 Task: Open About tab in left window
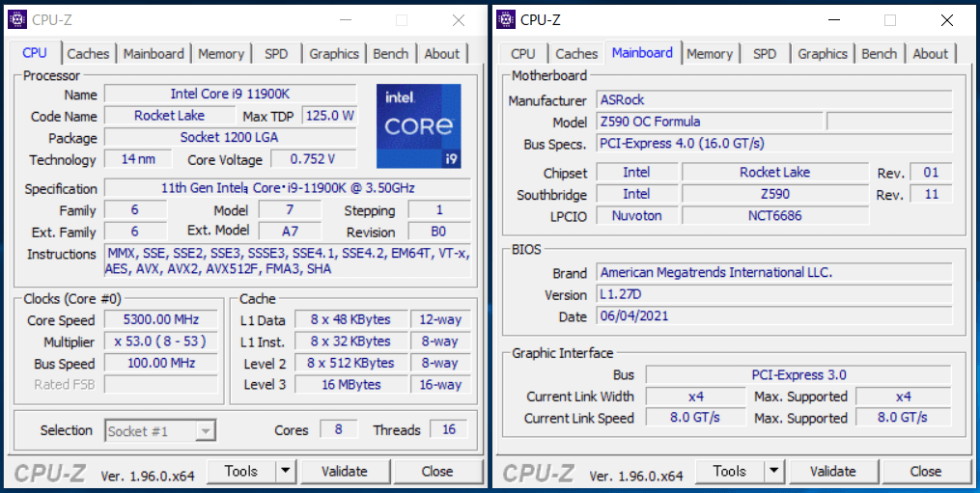[442, 54]
